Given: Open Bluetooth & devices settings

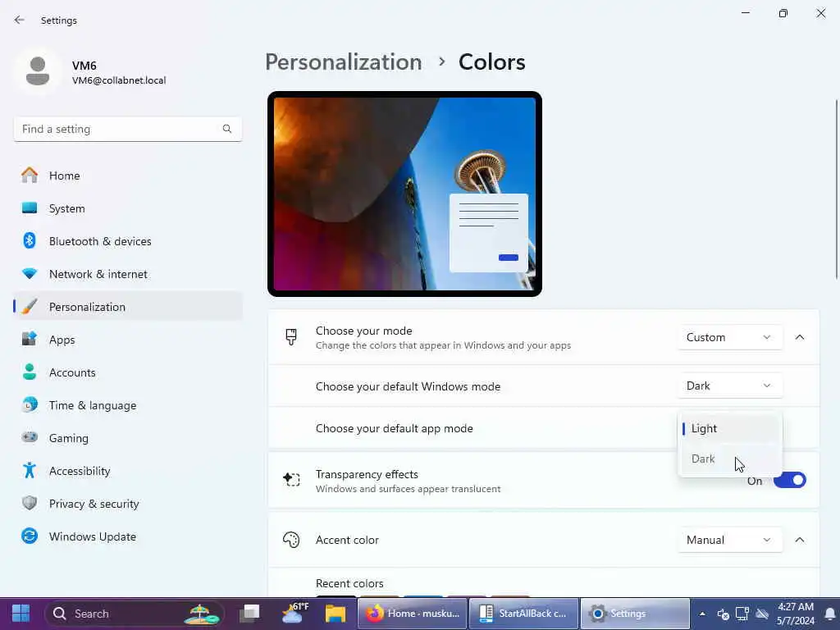Looking at the screenshot, I should pyautogui.click(x=128, y=241).
